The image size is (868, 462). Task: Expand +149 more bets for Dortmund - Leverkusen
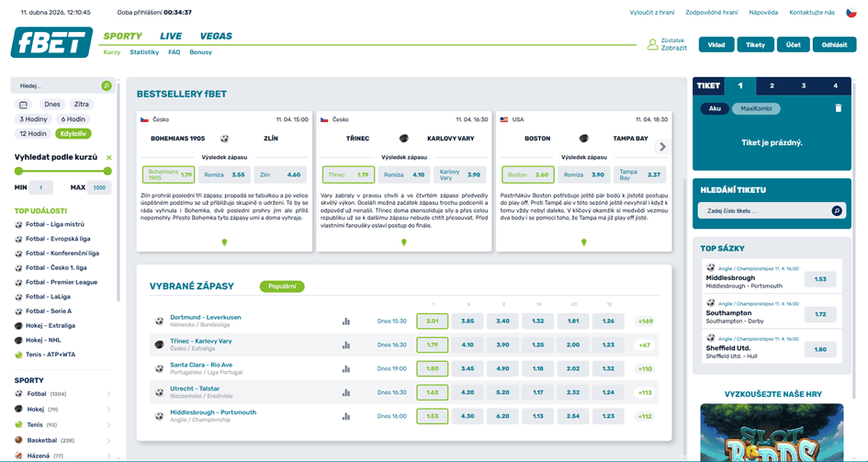point(645,321)
